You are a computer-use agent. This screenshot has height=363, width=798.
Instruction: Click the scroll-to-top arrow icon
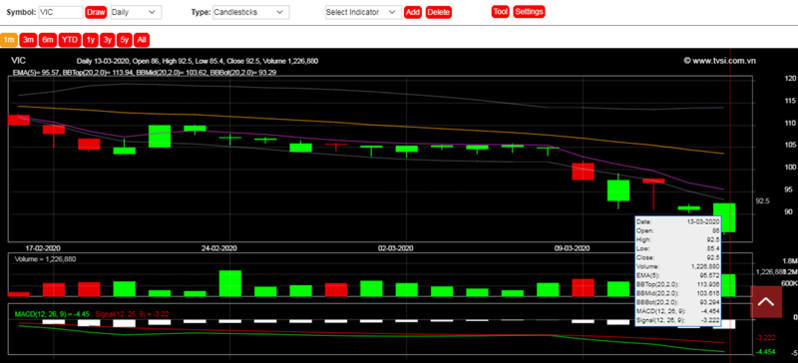click(x=766, y=302)
